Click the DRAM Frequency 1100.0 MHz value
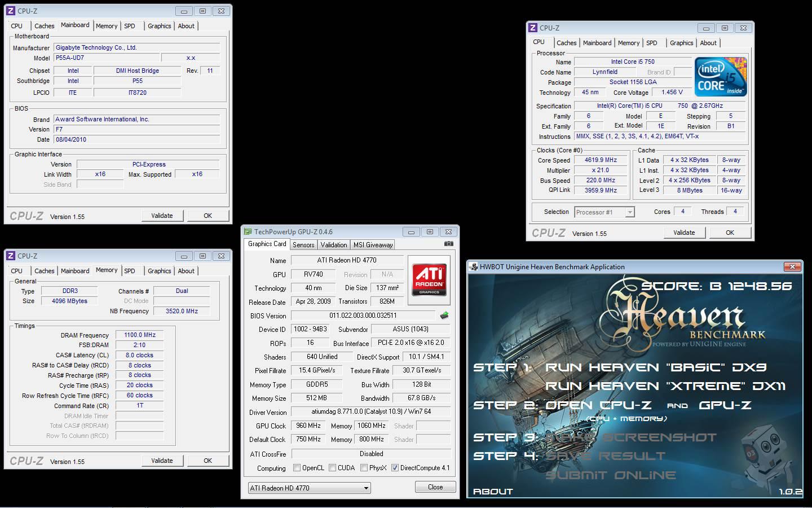Viewport: 812px width, 508px height. 140,335
